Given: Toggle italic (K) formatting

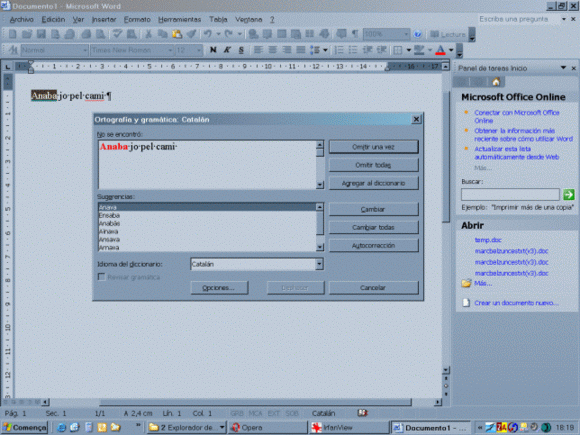Looking at the screenshot, I should [227, 50].
